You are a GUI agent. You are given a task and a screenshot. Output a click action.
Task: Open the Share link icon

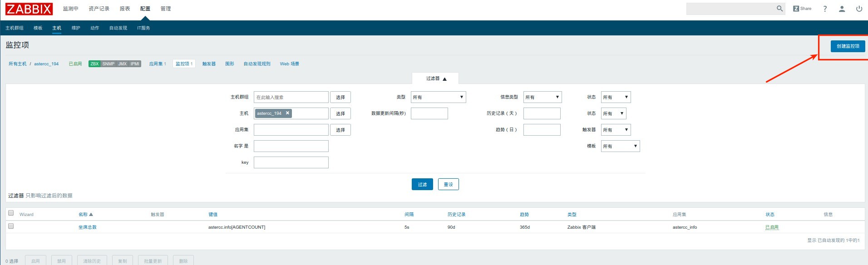802,9
